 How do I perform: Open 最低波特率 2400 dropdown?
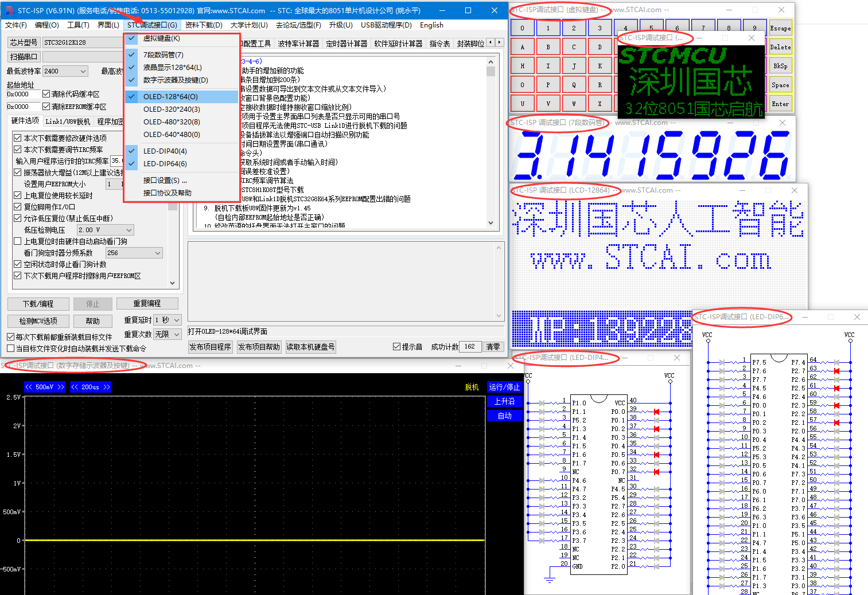pyautogui.click(x=65, y=71)
